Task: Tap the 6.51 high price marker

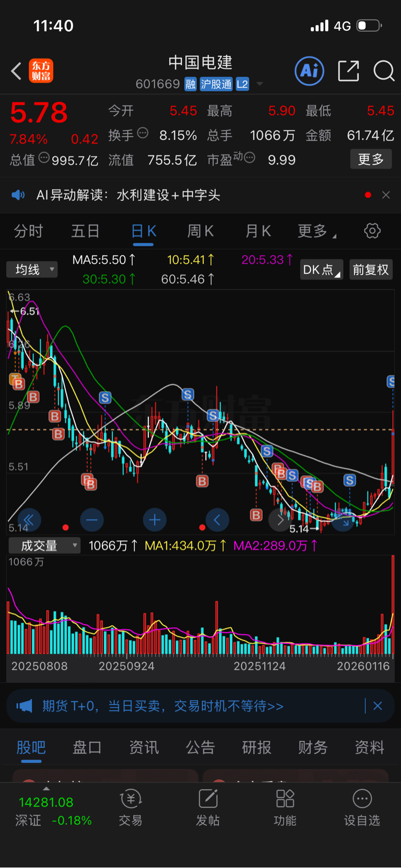Action: pyautogui.click(x=25, y=312)
